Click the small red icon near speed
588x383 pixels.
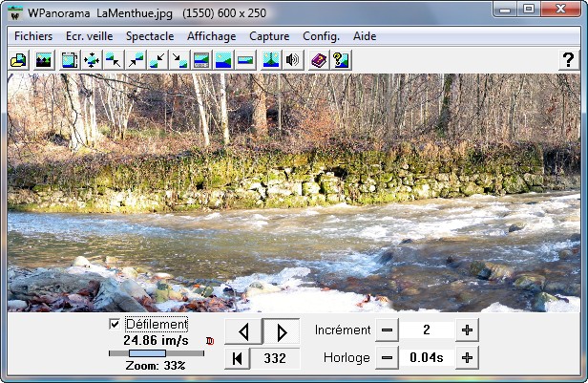(x=210, y=341)
